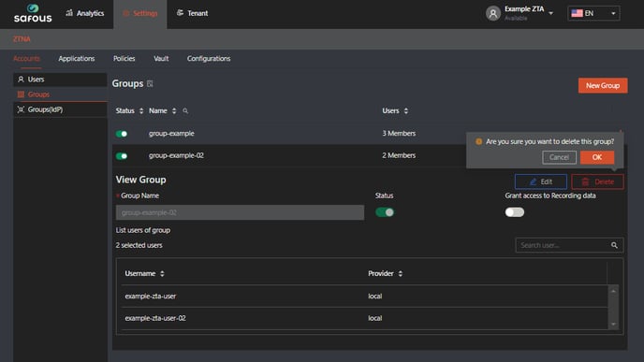Expand the Example ZTA account menu
This screenshot has height=362, width=644.
point(550,13)
